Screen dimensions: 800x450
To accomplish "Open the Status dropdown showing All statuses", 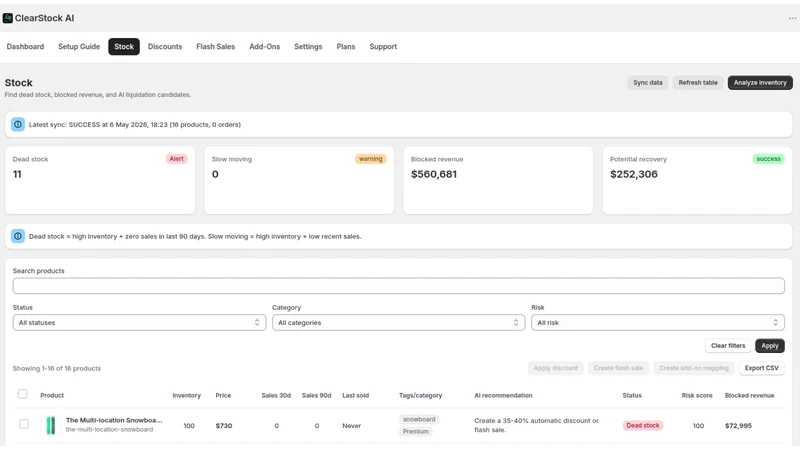I will point(139,322).
